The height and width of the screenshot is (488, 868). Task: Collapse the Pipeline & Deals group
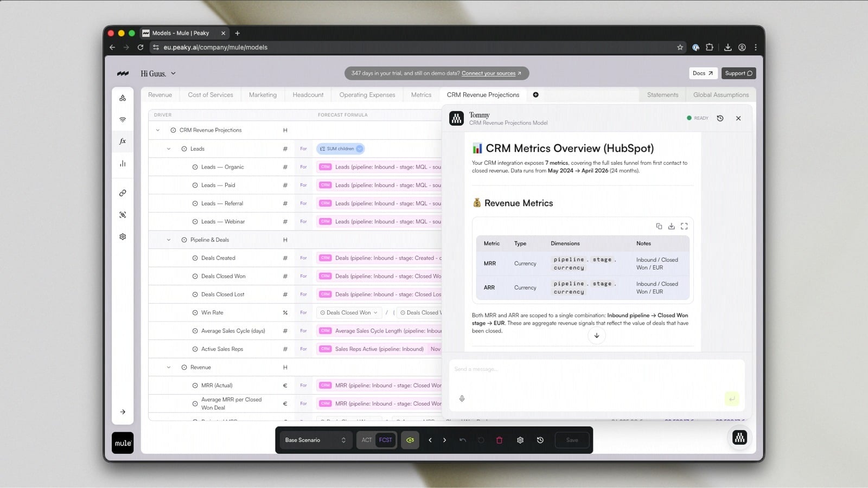click(x=169, y=240)
